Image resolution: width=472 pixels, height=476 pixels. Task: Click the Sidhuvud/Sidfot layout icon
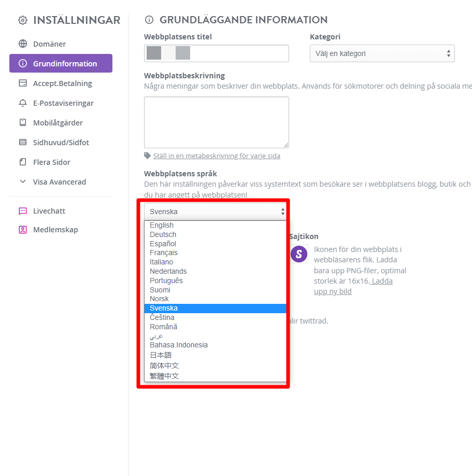tap(23, 142)
